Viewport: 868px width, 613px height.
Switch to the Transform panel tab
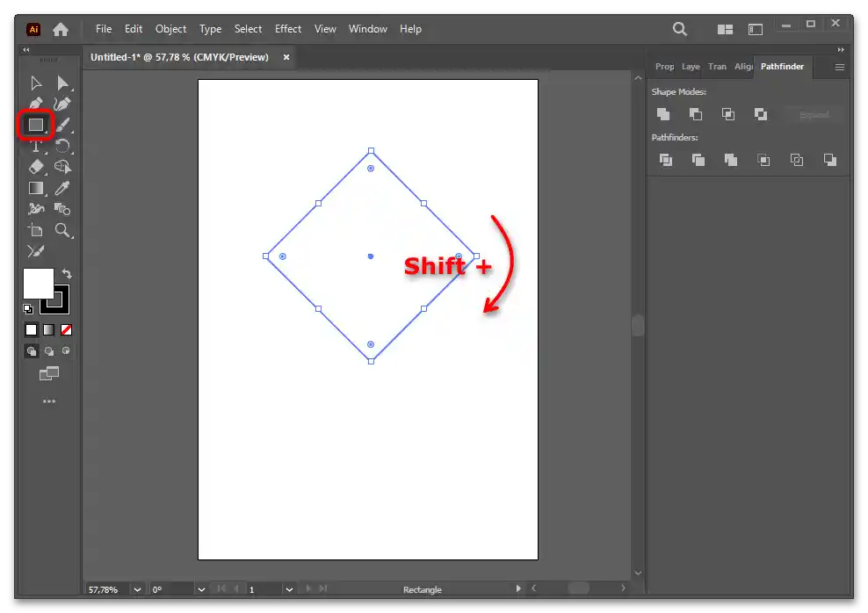point(717,67)
